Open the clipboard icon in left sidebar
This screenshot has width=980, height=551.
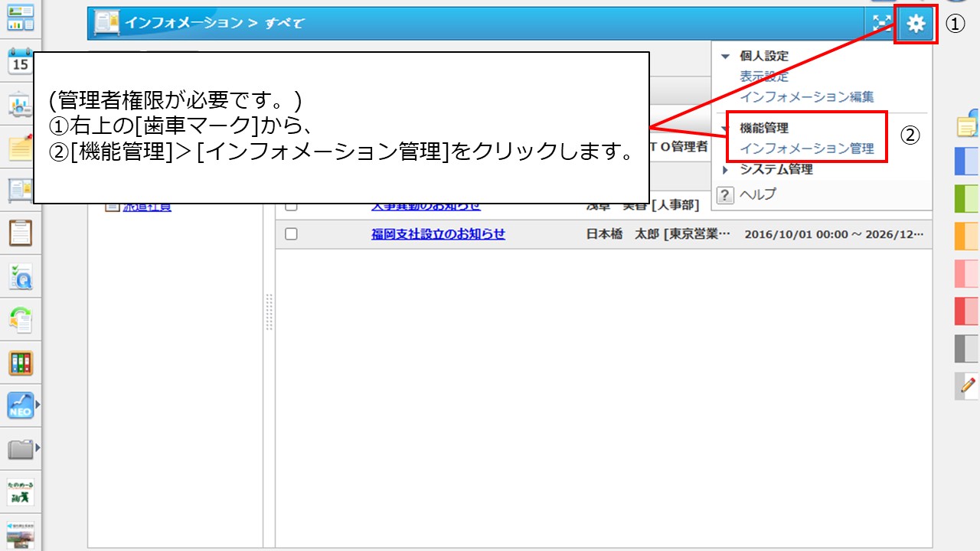coord(20,232)
